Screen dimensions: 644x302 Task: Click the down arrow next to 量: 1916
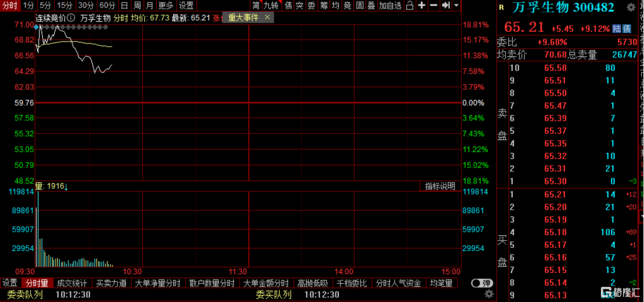pos(66,186)
